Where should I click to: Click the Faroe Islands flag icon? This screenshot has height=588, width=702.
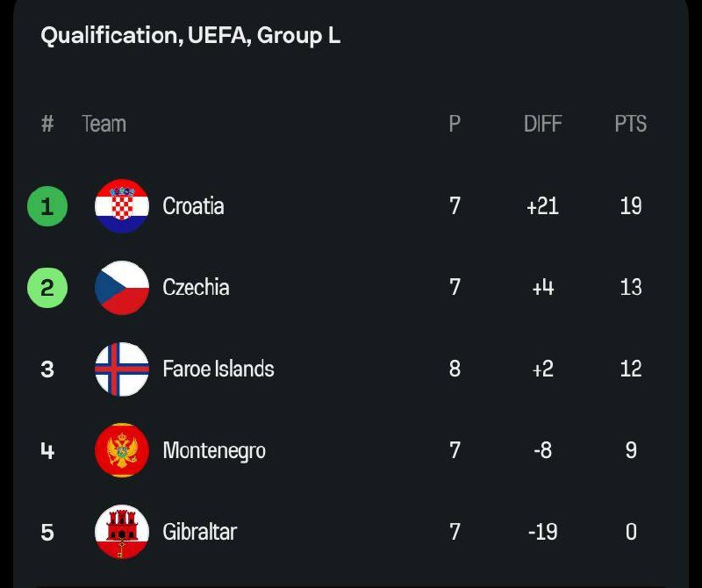pos(122,369)
